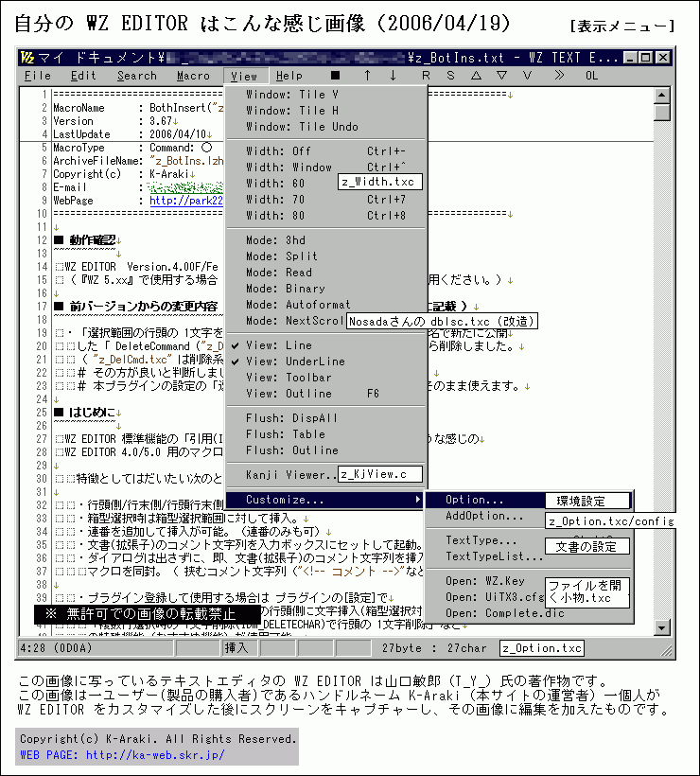The height and width of the screenshot is (776, 700).
Task: Select Mode: Binary
Action: [326, 289]
